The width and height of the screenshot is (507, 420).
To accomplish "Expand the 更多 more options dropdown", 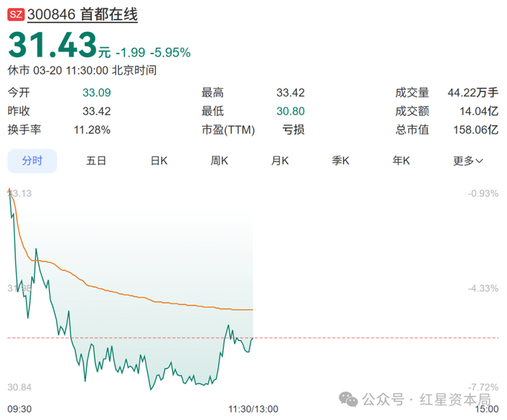I will 468,161.
